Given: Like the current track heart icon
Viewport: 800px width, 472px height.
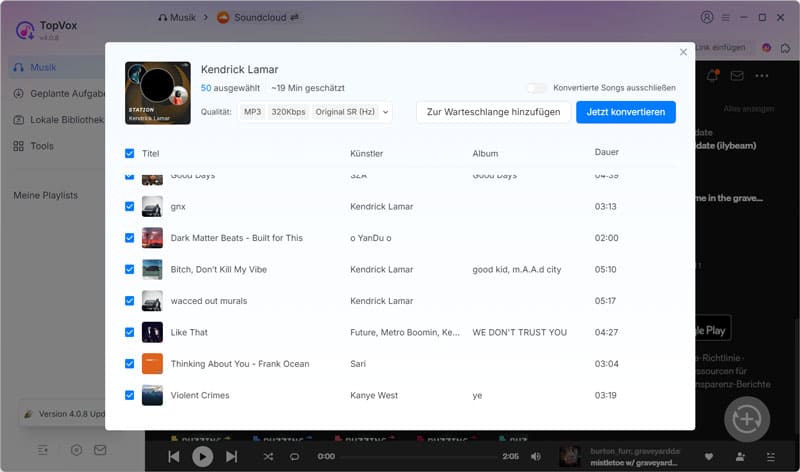Looking at the screenshot, I should [709, 457].
